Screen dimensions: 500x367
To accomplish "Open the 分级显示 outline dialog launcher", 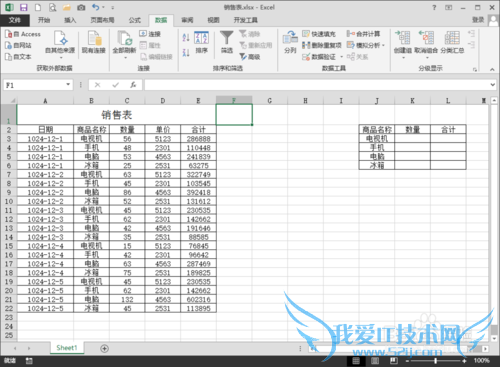I will tap(475, 69).
